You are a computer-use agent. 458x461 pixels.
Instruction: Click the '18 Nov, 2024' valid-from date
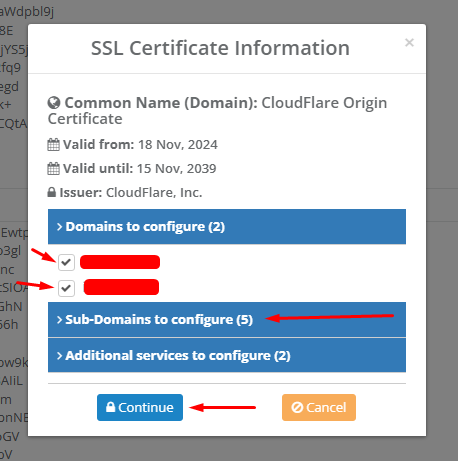(x=178, y=145)
